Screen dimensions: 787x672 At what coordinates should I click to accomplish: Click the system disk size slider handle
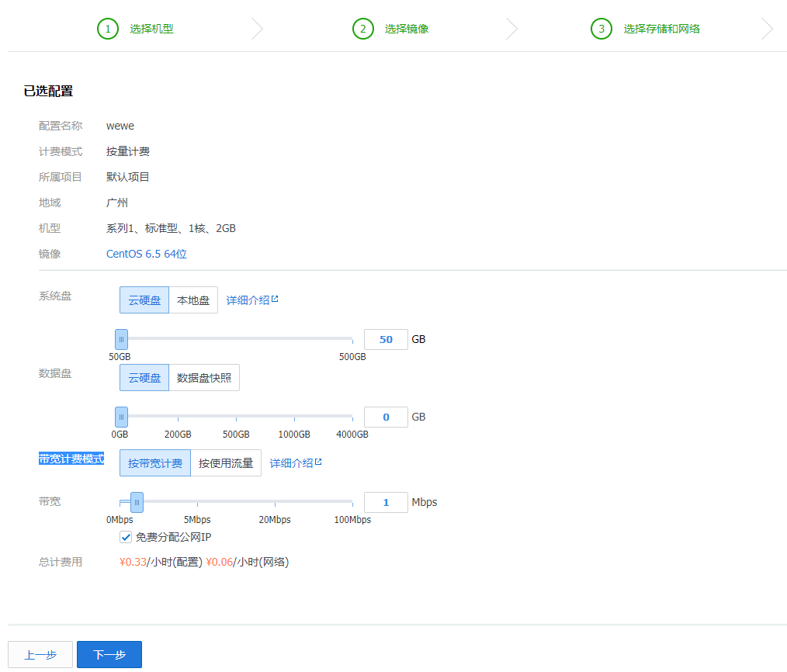[x=121, y=339]
